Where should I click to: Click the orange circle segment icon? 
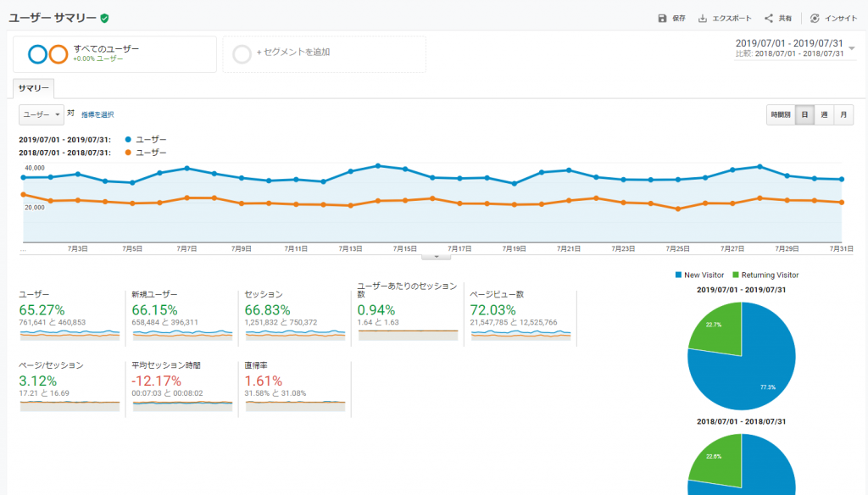coord(58,54)
